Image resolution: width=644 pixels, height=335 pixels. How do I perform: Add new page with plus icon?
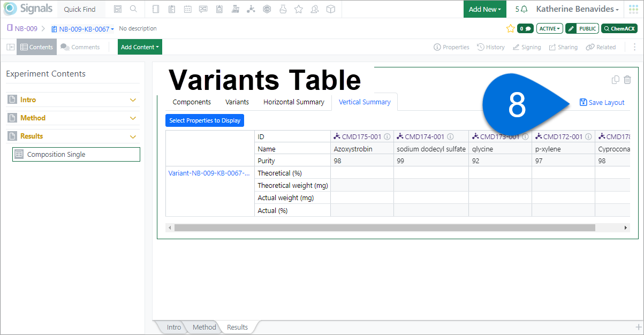638,326
